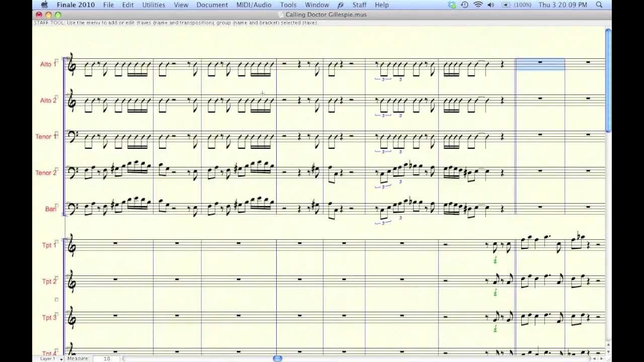The image size is (644, 362).
Task: Click the Bari staff name
Action: point(50,209)
